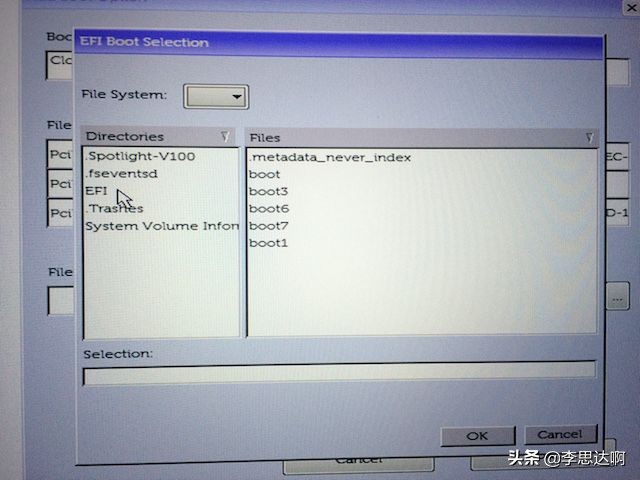Confirm with the OK button

(478, 436)
